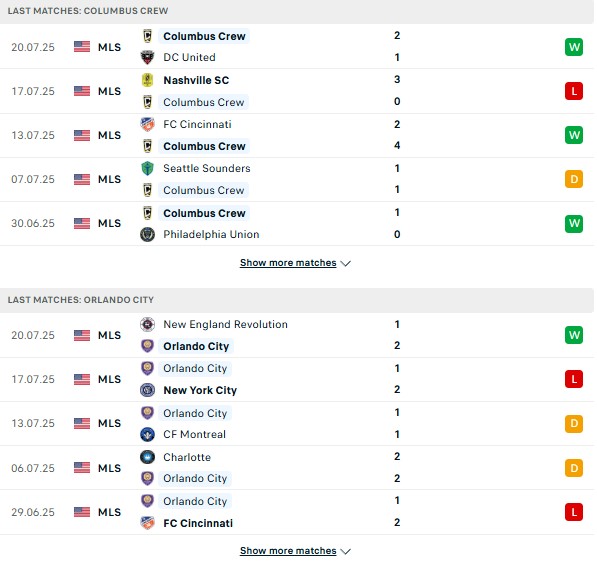The image size is (597, 568).
Task: Open the FC Cincinnati link on 29.06.25
Action: click(198, 523)
